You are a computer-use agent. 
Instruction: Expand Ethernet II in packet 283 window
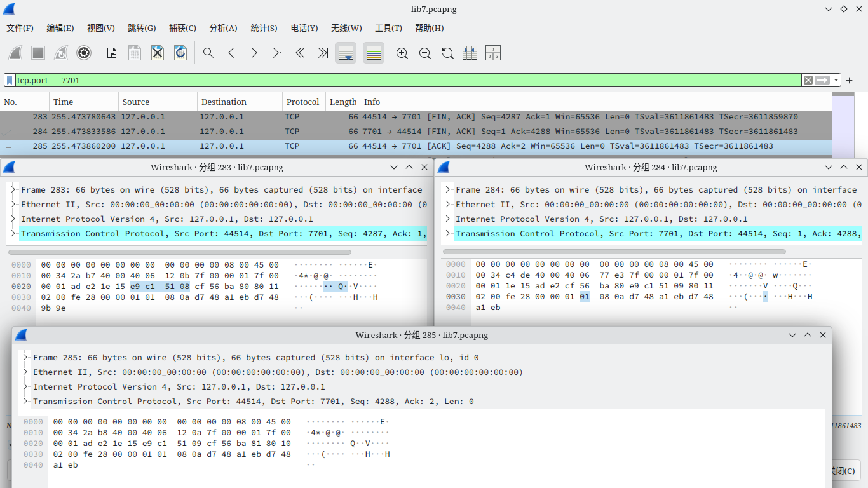coord(13,205)
